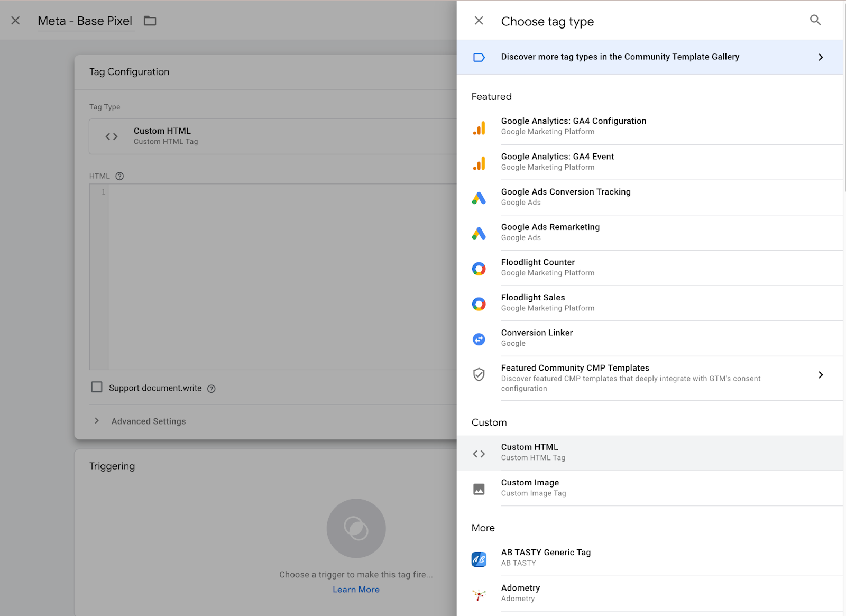
Task: Select Google Analytics: GA4 Event
Action: (x=650, y=162)
